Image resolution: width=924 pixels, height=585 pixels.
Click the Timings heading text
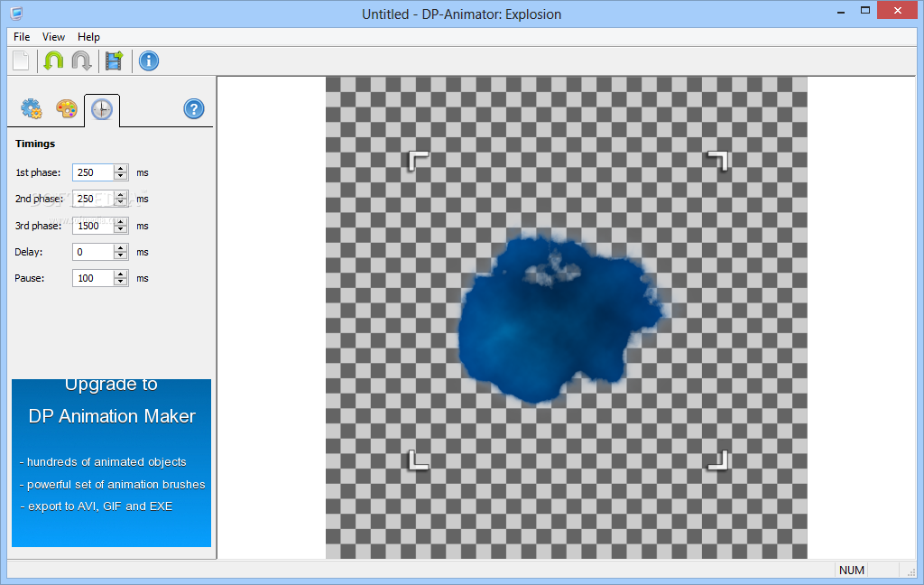[x=35, y=144]
